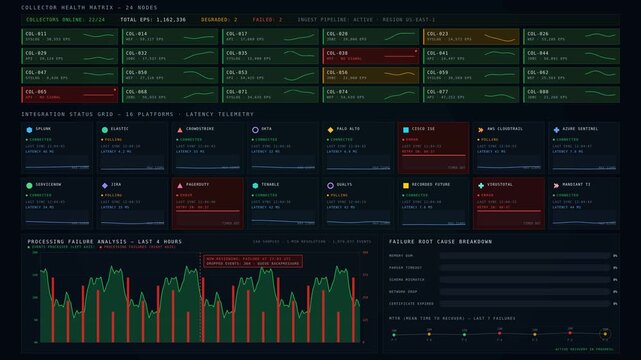641x360 pixels.
Task: Click the AWS CloudTrail arrow icon
Action: click(x=481, y=130)
